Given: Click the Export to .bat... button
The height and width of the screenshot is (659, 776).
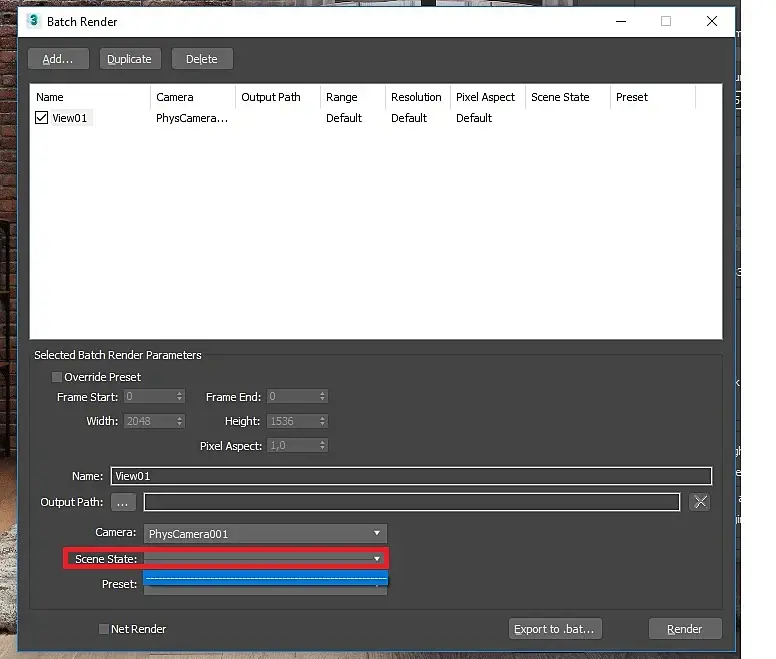Looking at the screenshot, I should coord(555,629).
